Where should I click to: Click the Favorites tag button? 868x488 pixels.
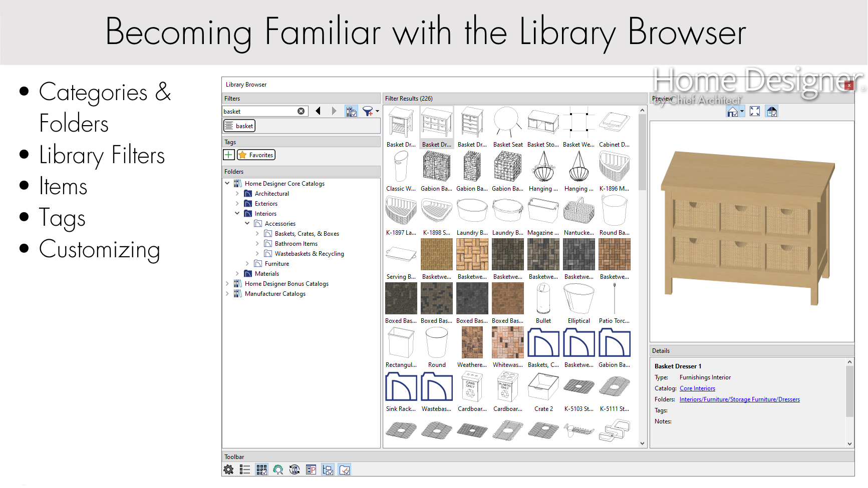pos(256,155)
